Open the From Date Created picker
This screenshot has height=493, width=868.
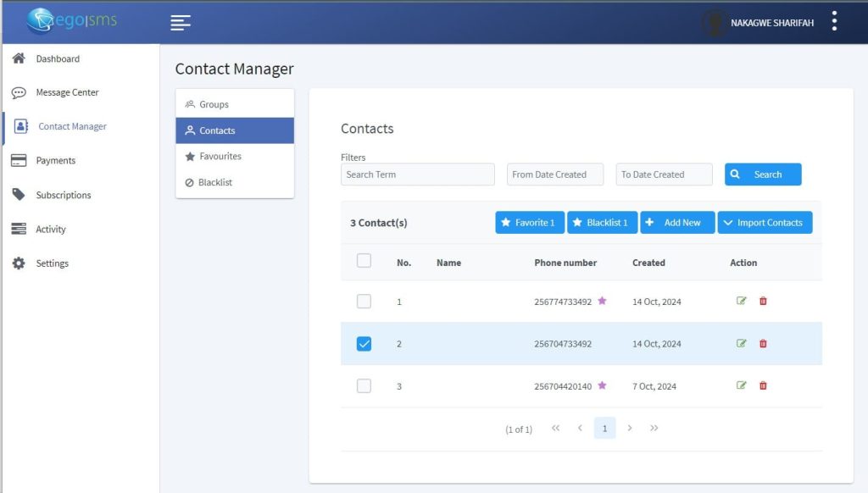[554, 174]
